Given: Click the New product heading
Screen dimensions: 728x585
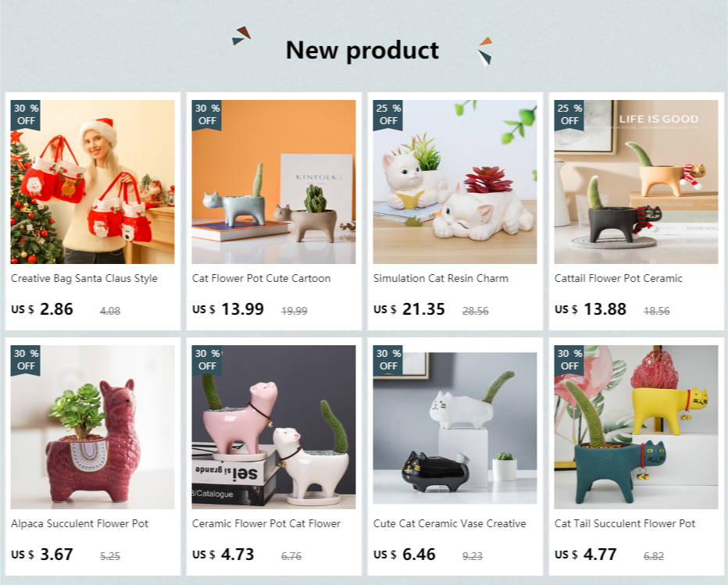Looking at the screenshot, I should tap(362, 50).
